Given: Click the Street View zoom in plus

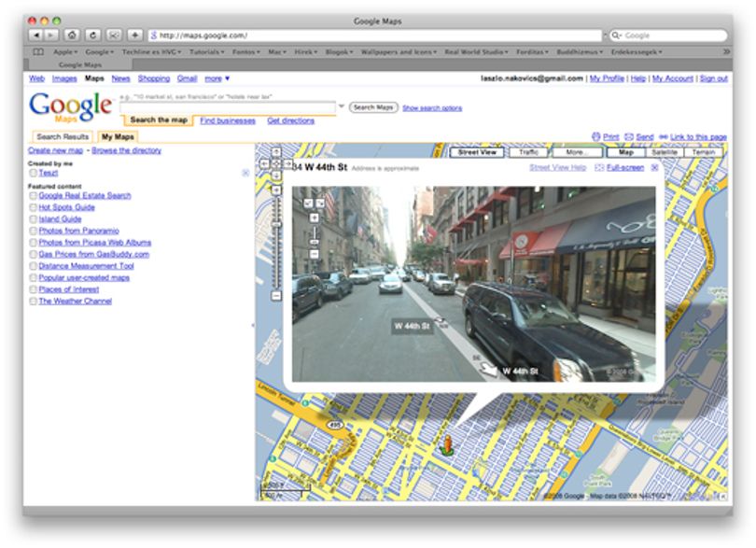Looking at the screenshot, I should tap(314, 218).
